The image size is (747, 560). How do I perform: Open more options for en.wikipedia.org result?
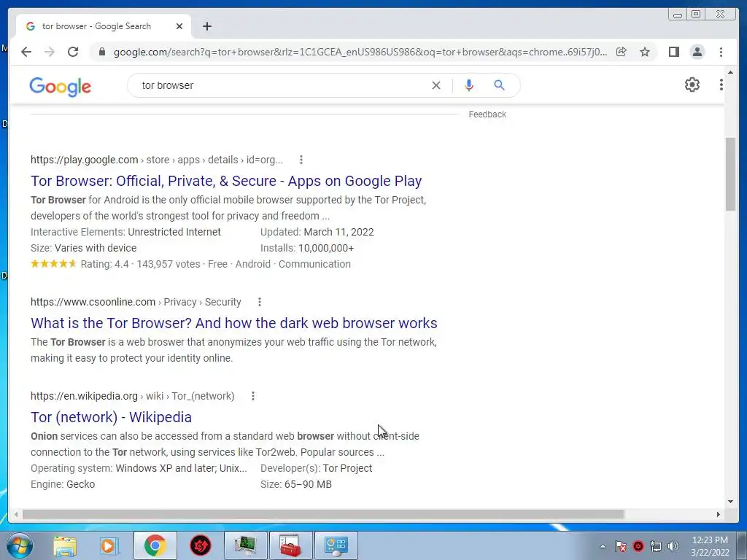point(253,396)
